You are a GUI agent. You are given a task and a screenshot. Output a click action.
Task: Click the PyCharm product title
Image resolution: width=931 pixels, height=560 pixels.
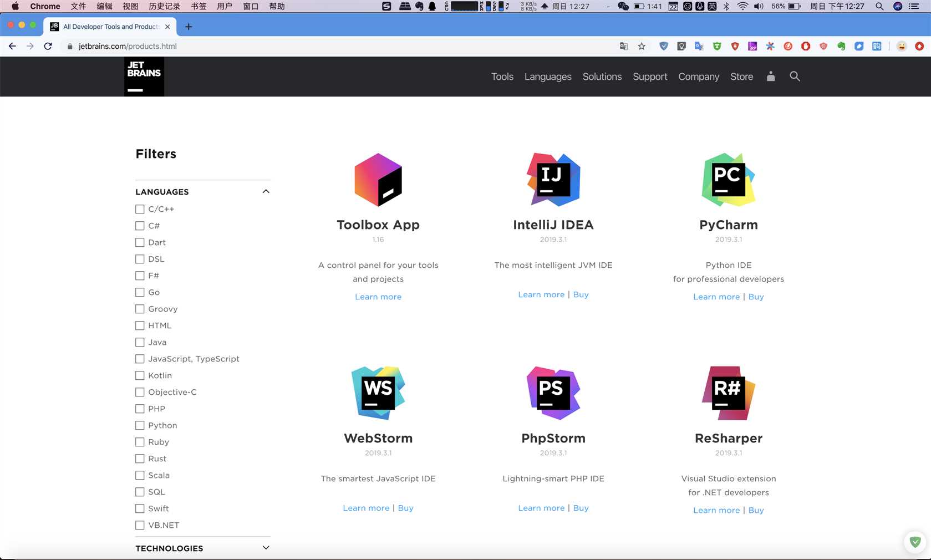coord(729,225)
